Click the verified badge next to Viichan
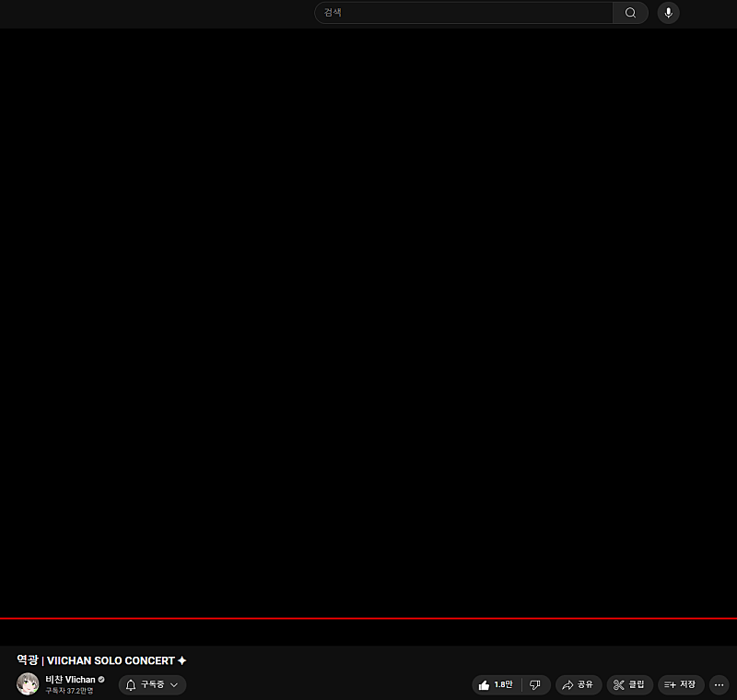Screen dimensions: 737x700 click(101, 680)
